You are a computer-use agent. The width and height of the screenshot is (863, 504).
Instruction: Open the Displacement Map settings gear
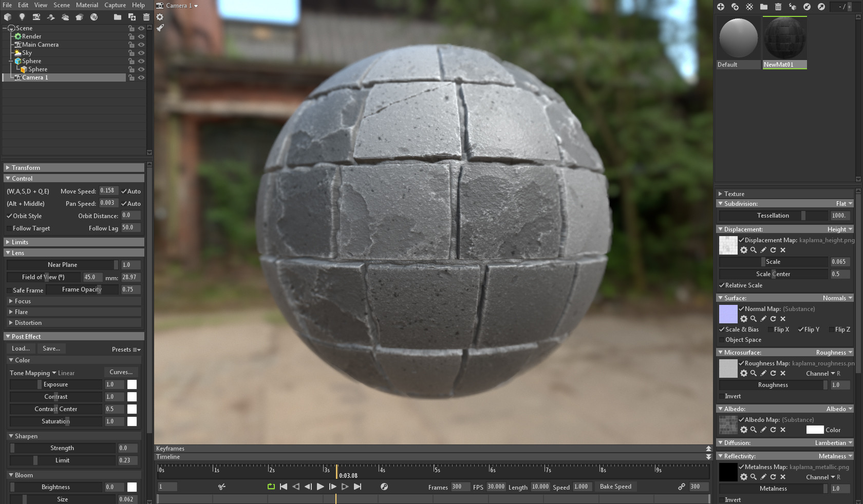point(744,250)
